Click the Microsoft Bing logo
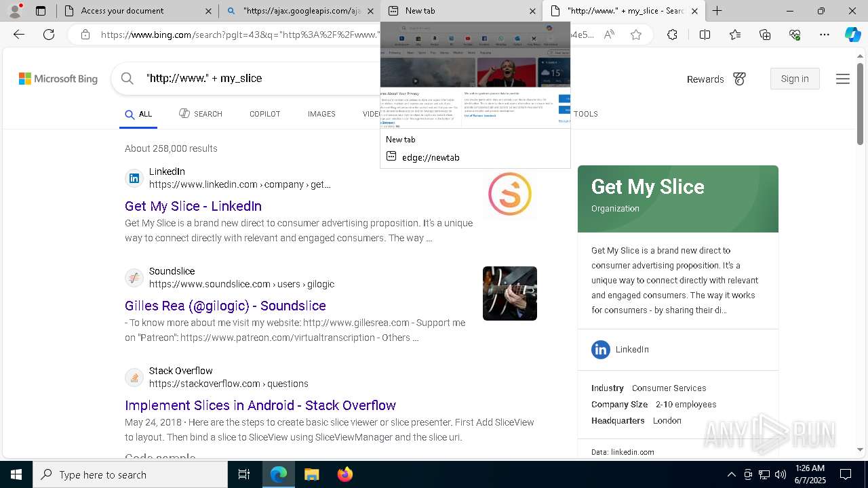Image resolution: width=868 pixels, height=488 pixels. (58, 79)
